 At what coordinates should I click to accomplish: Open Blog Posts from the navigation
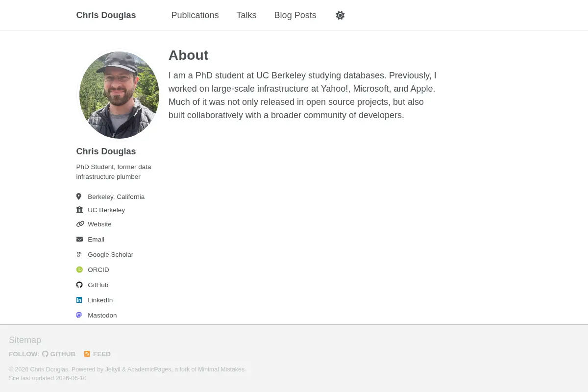coord(295,15)
